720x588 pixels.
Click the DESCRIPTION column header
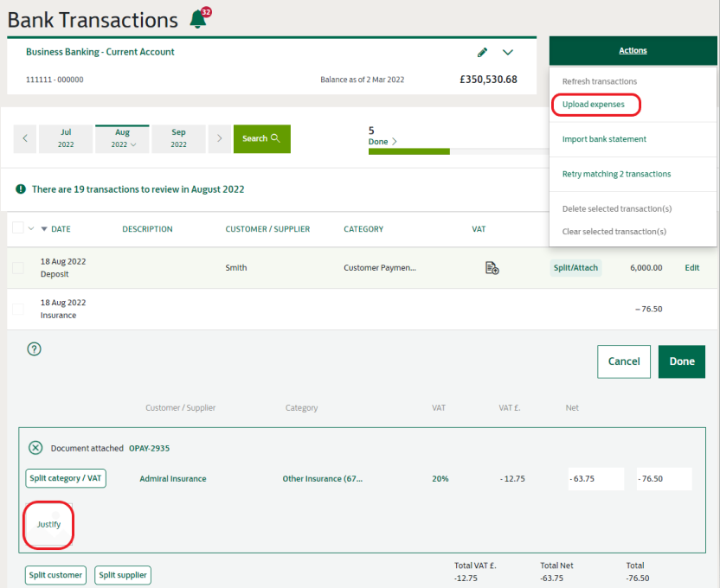point(147,229)
